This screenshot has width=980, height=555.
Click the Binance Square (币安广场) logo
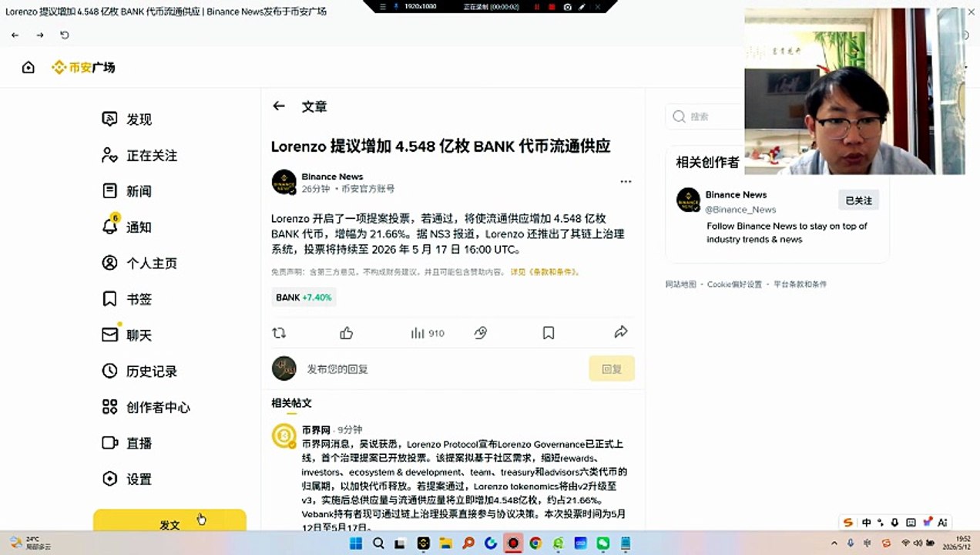83,67
